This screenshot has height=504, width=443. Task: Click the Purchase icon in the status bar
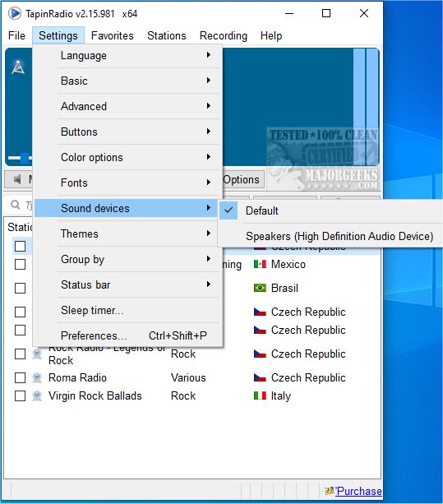[x=330, y=491]
